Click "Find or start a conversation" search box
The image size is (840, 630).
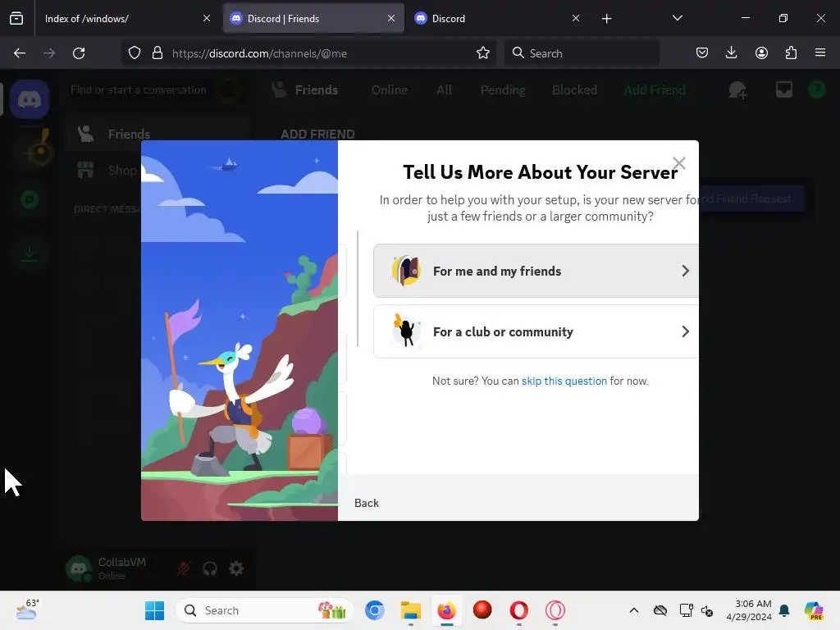pyautogui.click(x=155, y=90)
